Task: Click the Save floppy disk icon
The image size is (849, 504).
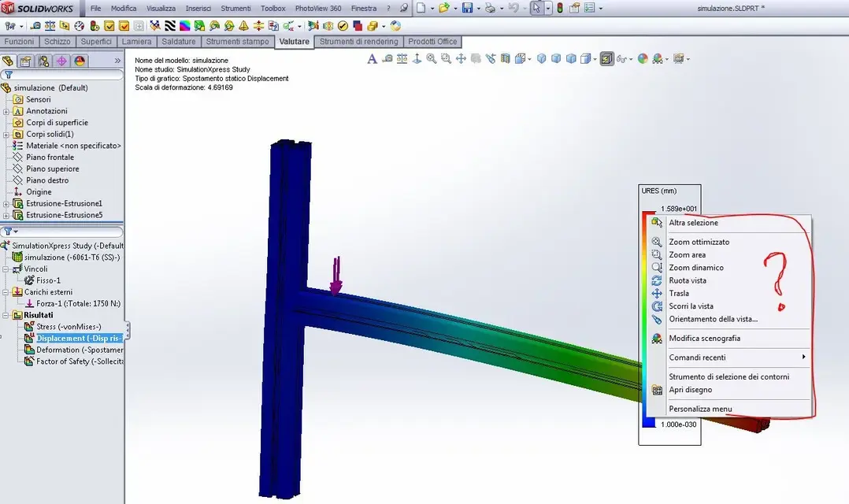Action: [x=467, y=8]
